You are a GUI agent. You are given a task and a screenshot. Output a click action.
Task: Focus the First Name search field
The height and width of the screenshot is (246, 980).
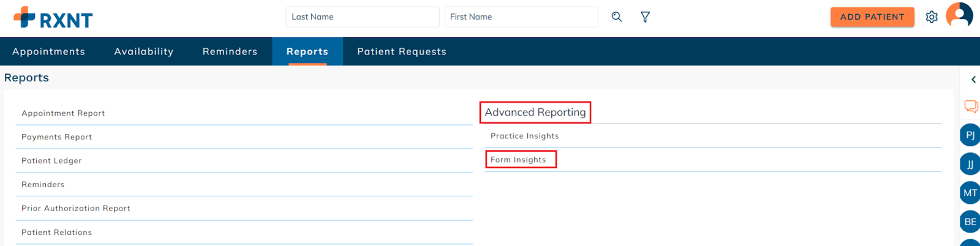click(521, 17)
